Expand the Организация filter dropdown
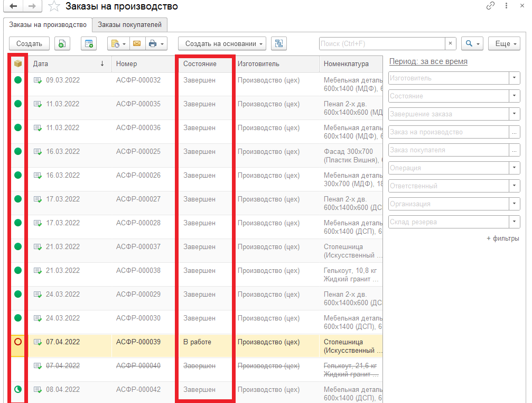Viewport: 532px width, 403px height. coord(515,204)
